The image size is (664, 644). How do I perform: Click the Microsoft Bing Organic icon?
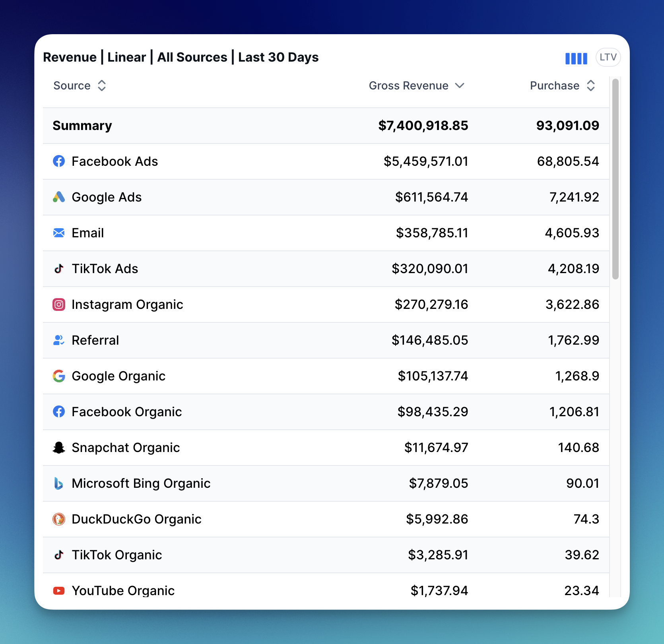tap(59, 483)
